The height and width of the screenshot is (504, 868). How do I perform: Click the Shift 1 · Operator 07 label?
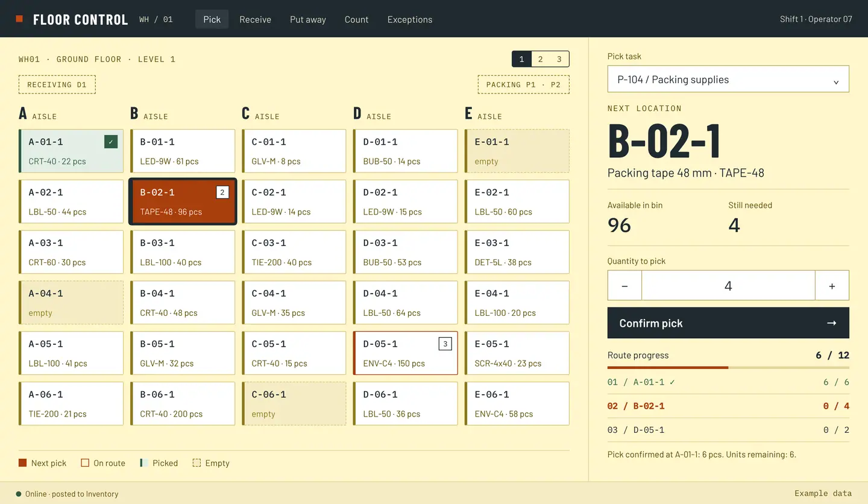tap(816, 19)
